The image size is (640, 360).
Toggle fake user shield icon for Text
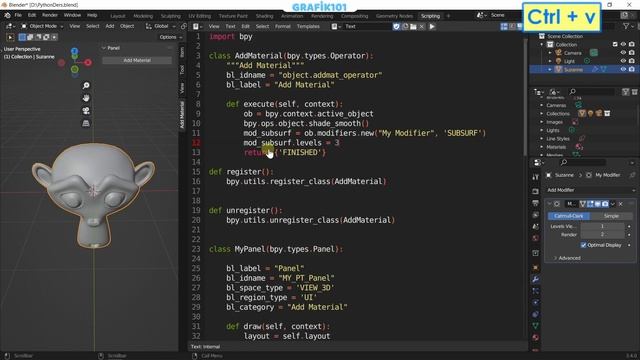tap(396, 27)
